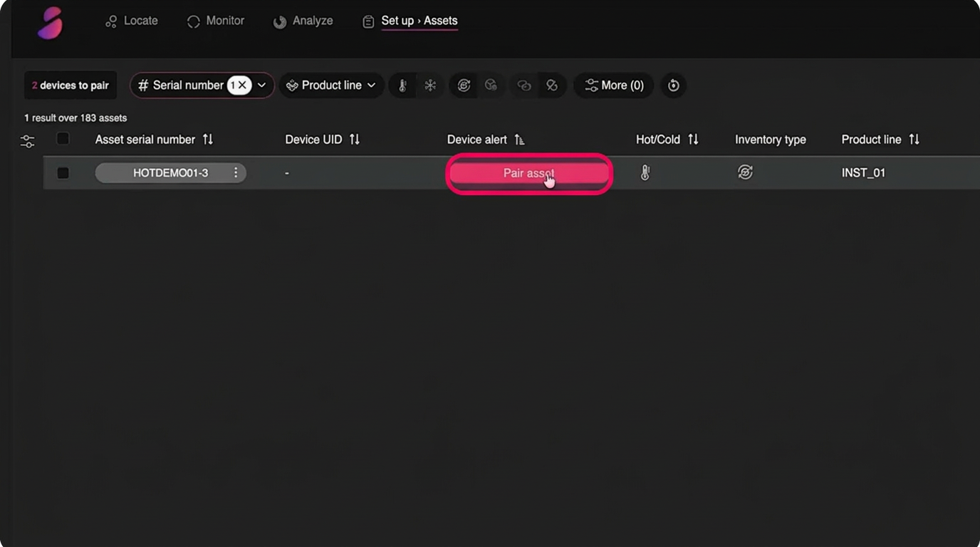This screenshot has height=547, width=980.
Task: Toggle the circular-arrows inventory type filter
Action: point(464,85)
